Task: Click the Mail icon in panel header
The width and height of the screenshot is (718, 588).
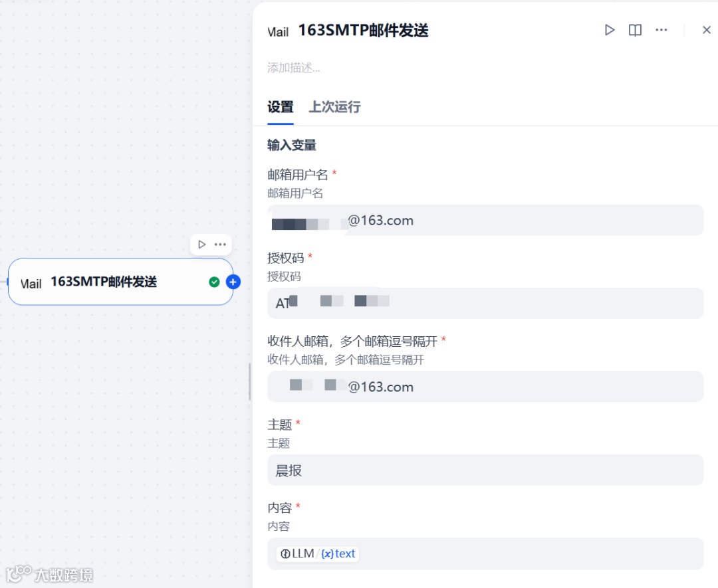Action: tap(278, 32)
